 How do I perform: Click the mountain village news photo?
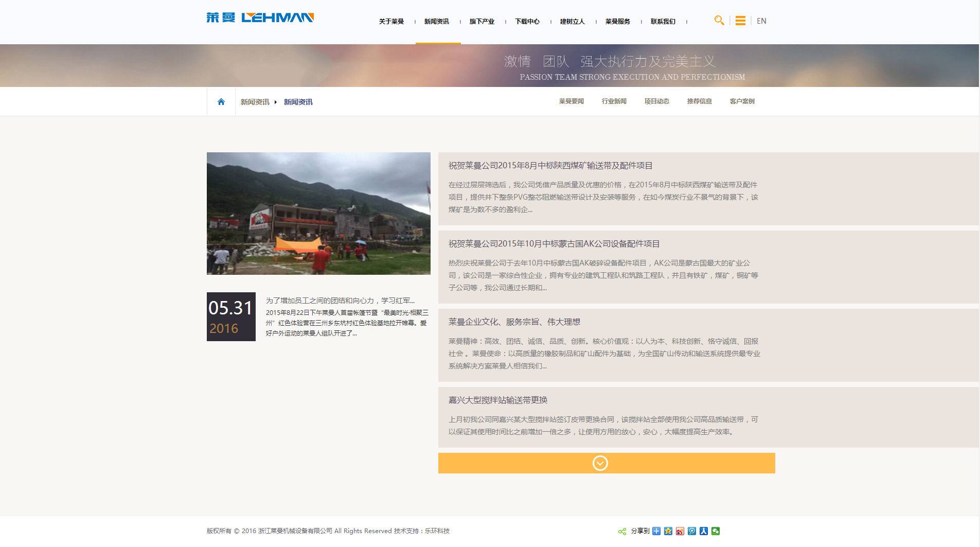point(318,214)
